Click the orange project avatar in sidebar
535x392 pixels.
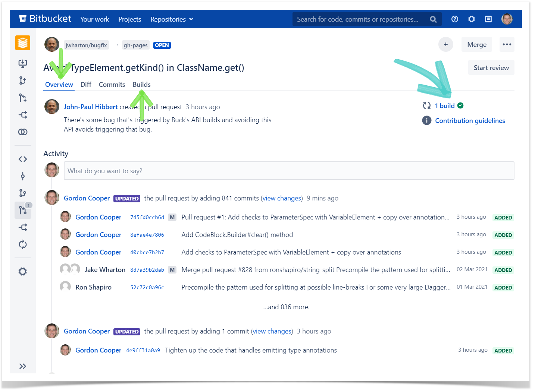[23, 43]
